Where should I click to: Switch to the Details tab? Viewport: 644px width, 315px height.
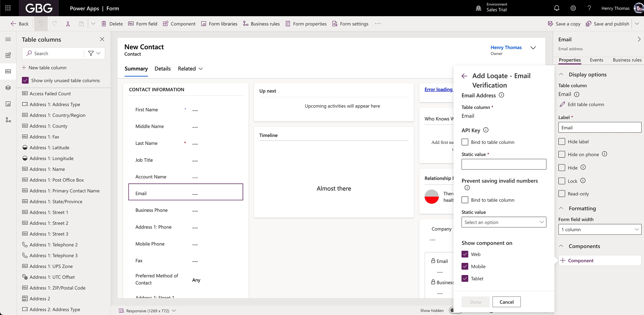coord(162,68)
